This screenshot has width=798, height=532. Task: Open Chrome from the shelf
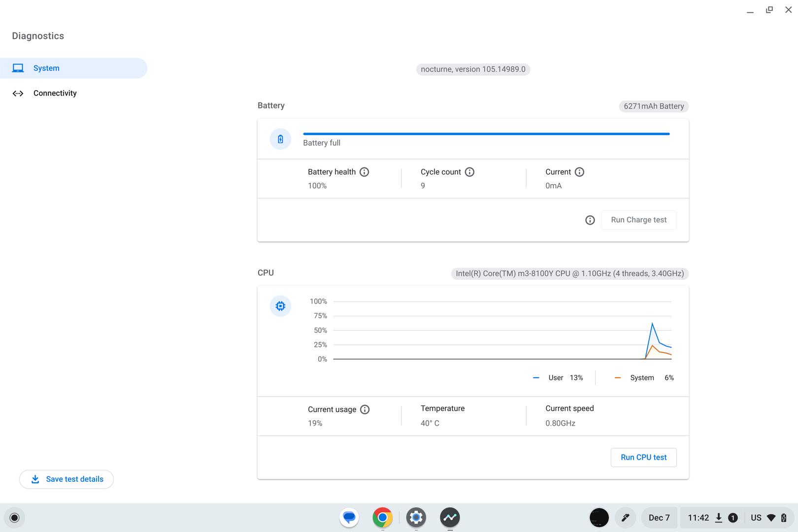pyautogui.click(x=383, y=518)
